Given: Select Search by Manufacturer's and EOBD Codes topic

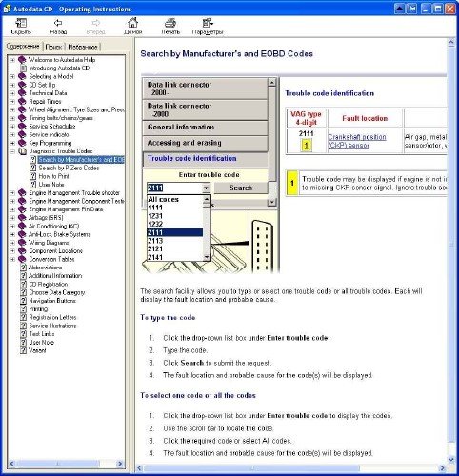Looking at the screenshot, I should (x=81, y=160).
